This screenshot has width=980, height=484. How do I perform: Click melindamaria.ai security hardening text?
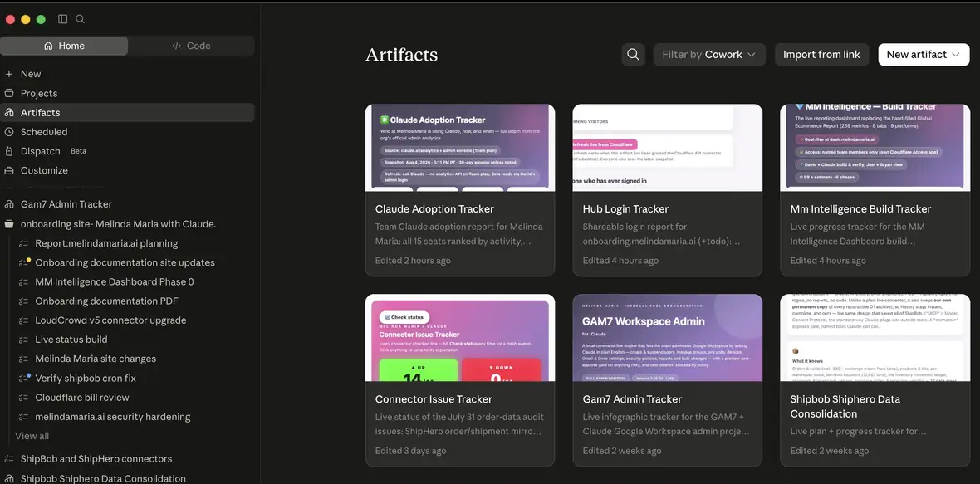(112, 418)
